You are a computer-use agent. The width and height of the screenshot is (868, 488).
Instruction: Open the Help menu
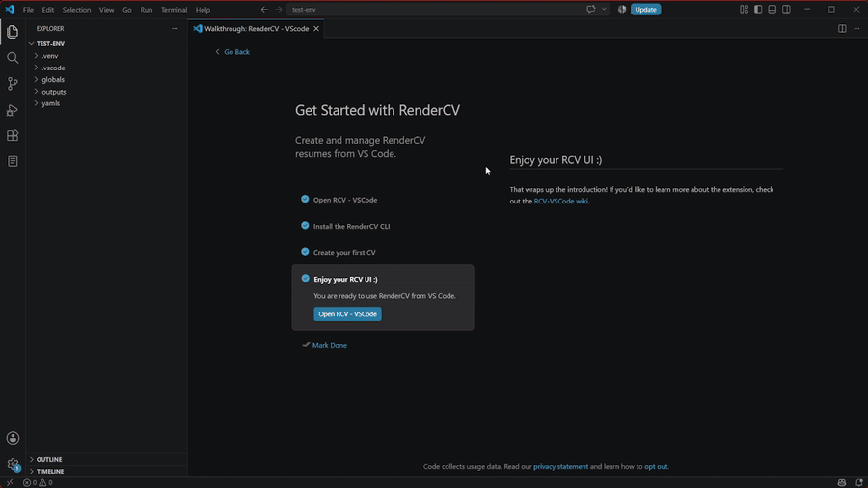pos(203,10)
